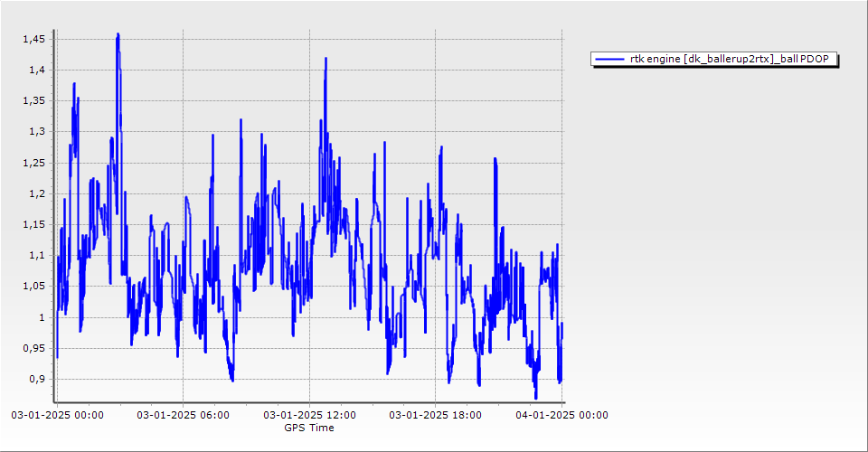Select the 03-01-2025 12:00 time axis label
868x452 pixels.
click(x=309, y=416)
